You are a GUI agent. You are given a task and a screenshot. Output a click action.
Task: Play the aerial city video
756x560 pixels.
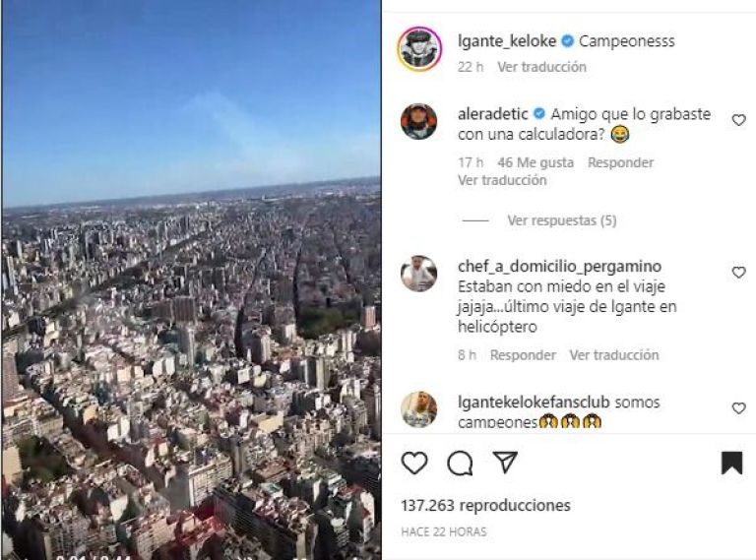(x=191, y=280)
